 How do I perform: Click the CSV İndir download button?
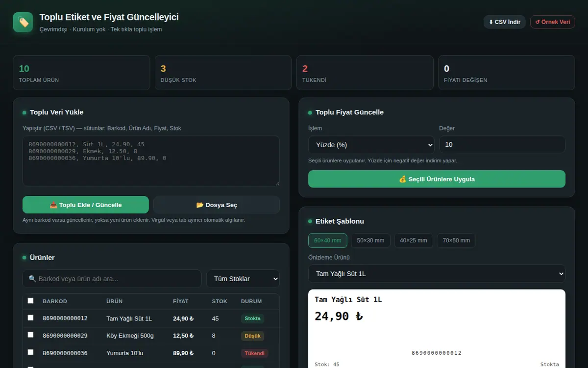coord(504,22)
